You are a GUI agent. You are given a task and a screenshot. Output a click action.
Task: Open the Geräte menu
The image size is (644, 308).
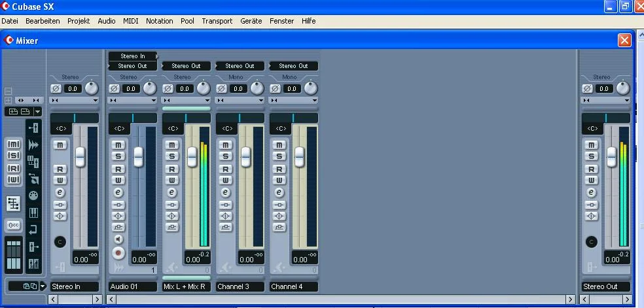(x=251, y=21)
